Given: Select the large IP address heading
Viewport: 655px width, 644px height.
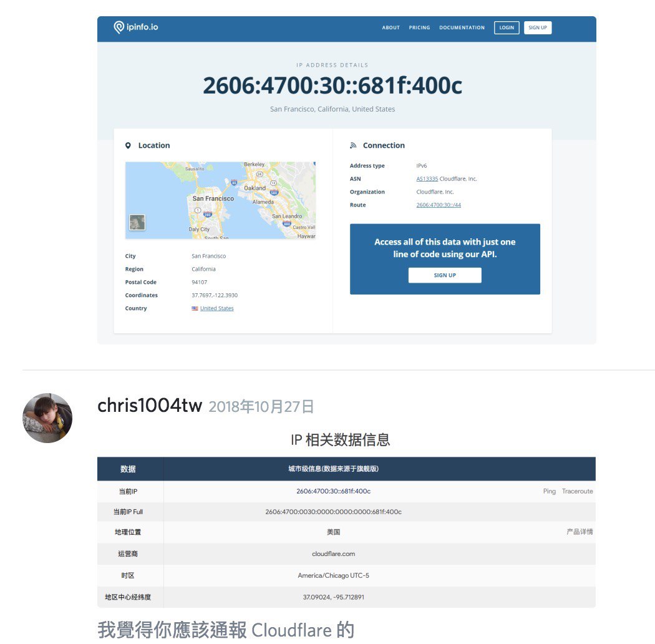Looking at the screenshot, I should tap(332, 85).
